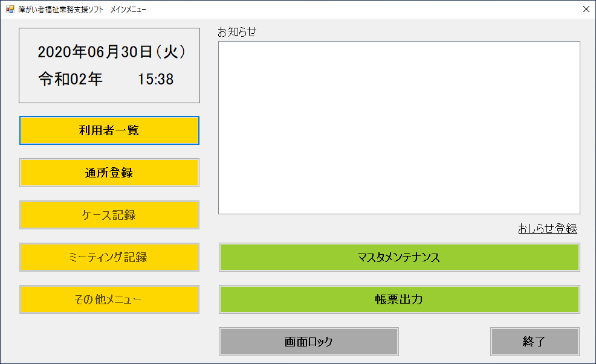The height and width of the screenshot is (364, 596).
Task: Open ケース記録
Action: (109, 215)
